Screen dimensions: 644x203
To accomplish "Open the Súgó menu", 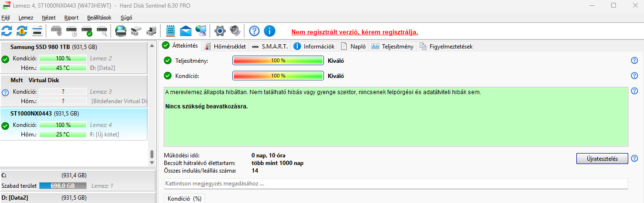I will [126, 18].
